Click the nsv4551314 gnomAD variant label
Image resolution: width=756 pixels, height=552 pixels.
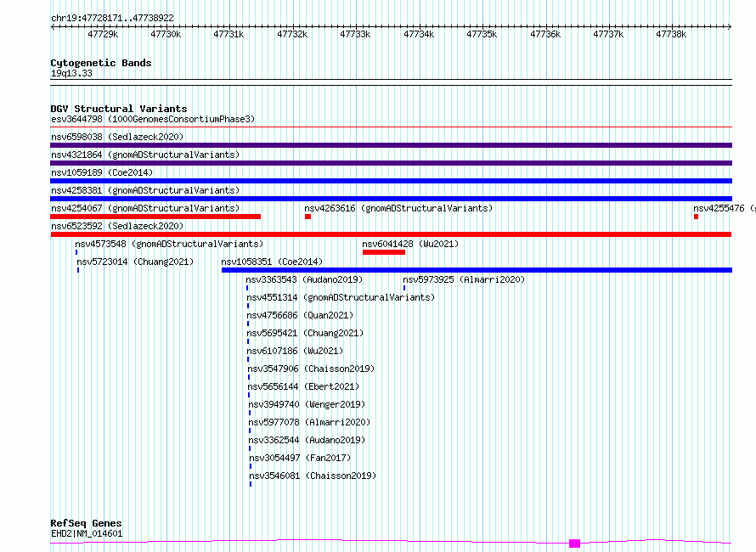341,297
